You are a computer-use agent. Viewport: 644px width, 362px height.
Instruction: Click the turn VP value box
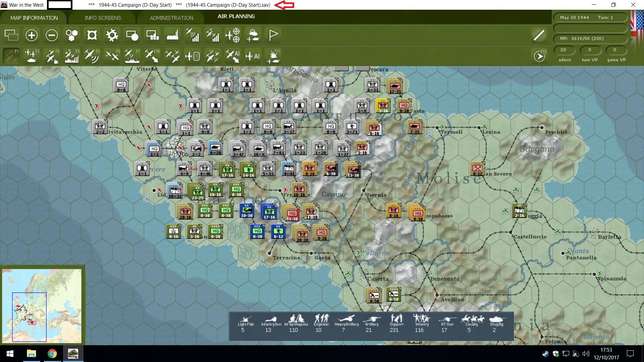590,50
